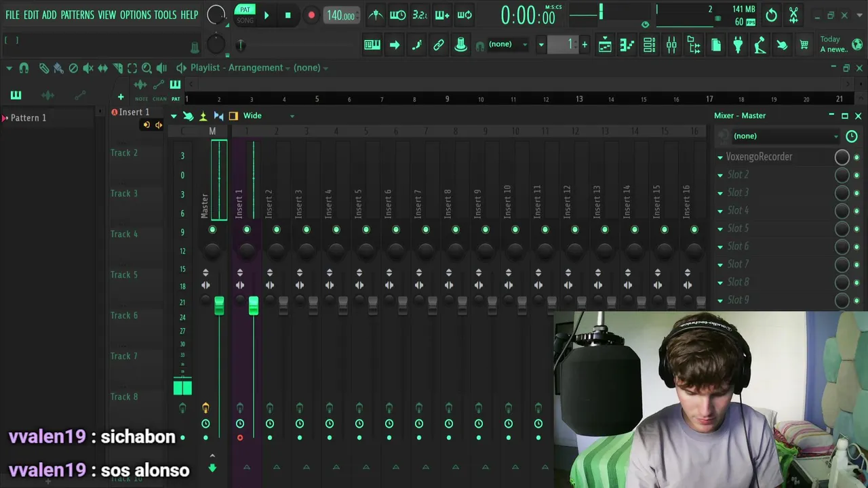The width and height of the screenshot is (868, 488).
Task: Open Playlist options menu arrow
Action: (x=9, y=68)
